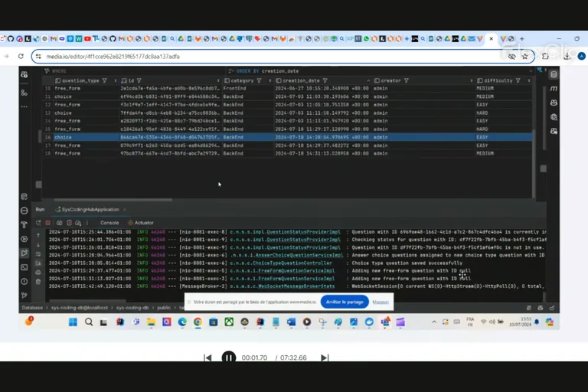Click the camera thread dump icon in Run toolbar

coord(59,223)
